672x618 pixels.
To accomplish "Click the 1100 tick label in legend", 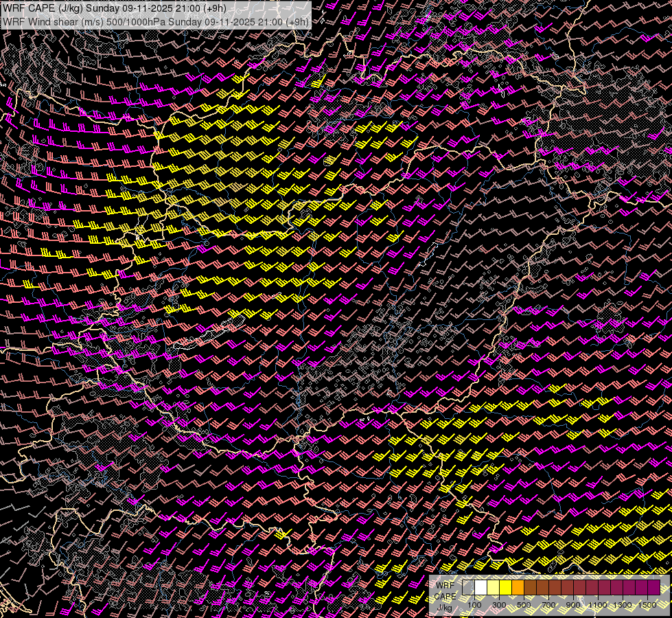I will click(x=598, y=605).
